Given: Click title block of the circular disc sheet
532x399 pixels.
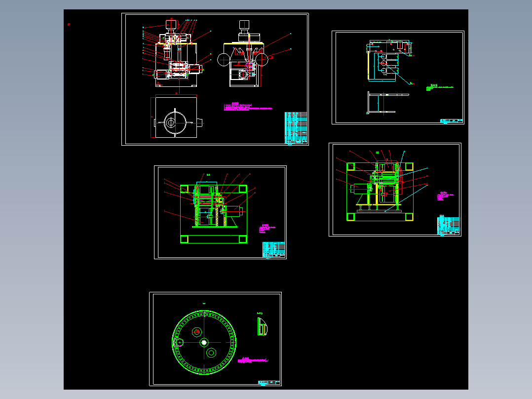Looking at the screenshot, I should point(269,383).
